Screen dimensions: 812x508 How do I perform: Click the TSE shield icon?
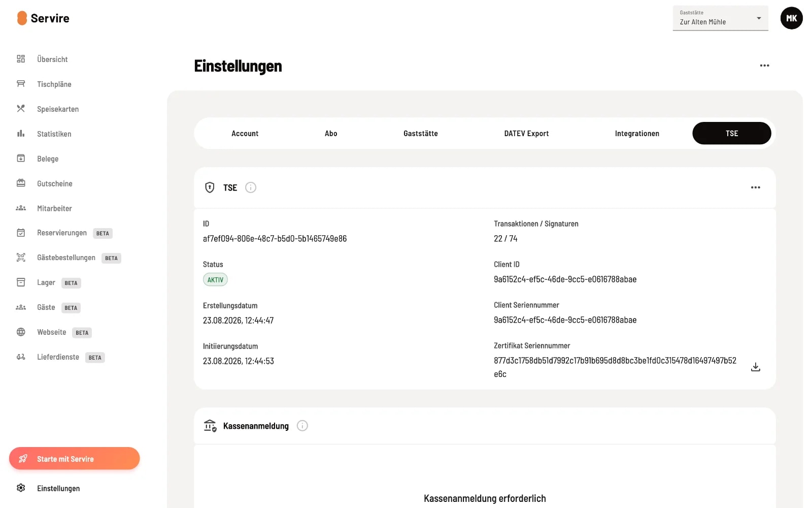[x=210, y=187]
